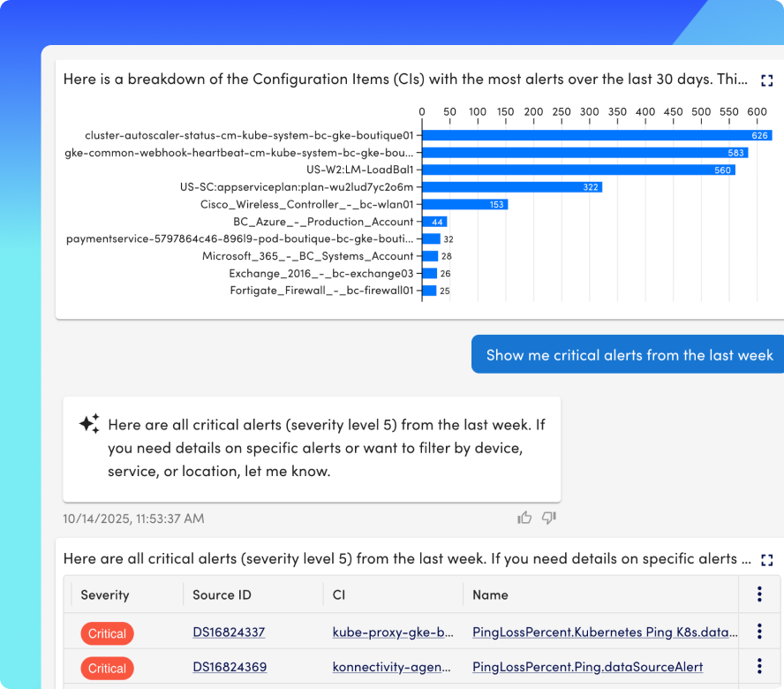The image size is (784, 689).
Task: Sort table by Name column header
Action: (490, 595)
